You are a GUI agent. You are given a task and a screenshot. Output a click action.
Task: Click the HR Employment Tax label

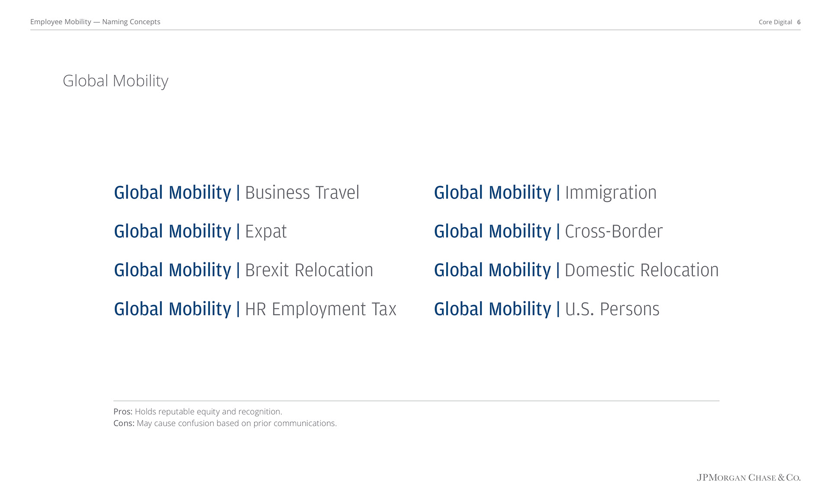(x=321, y=309)
